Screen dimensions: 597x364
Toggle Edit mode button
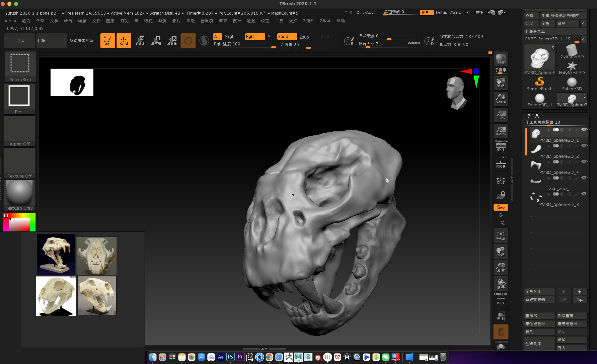pyautogui.click(x=108, y=41)
